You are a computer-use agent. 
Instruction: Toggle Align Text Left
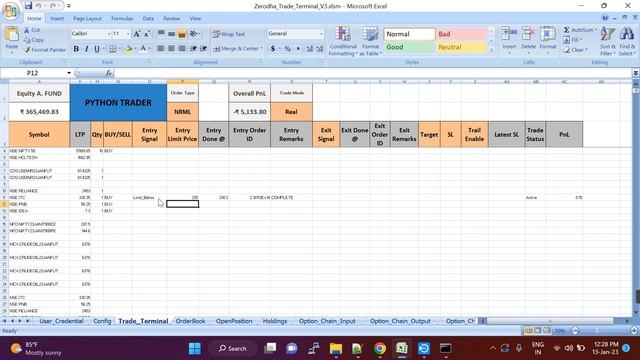[161, 49]
